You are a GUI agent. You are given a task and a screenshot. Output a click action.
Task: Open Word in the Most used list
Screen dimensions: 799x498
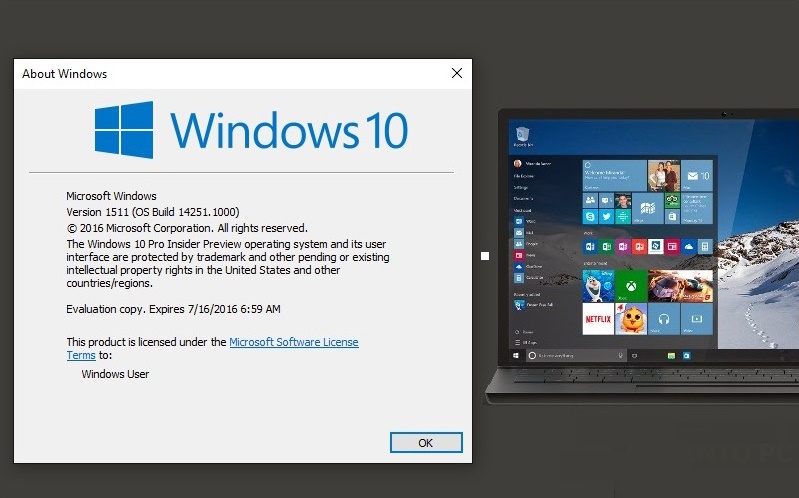pyautogui.click(x=525, y=221)
